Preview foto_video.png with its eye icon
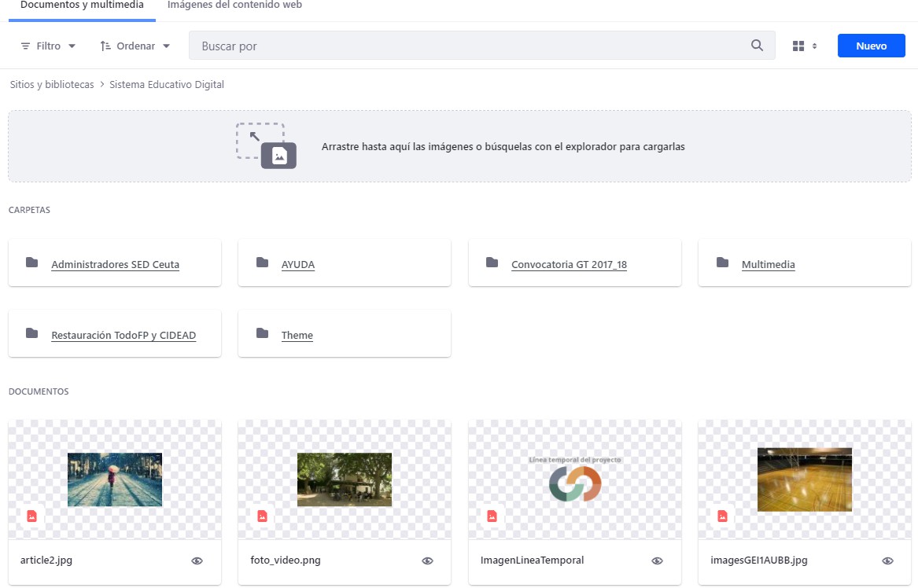Screen dimensions: 918x588 [427, 561]
